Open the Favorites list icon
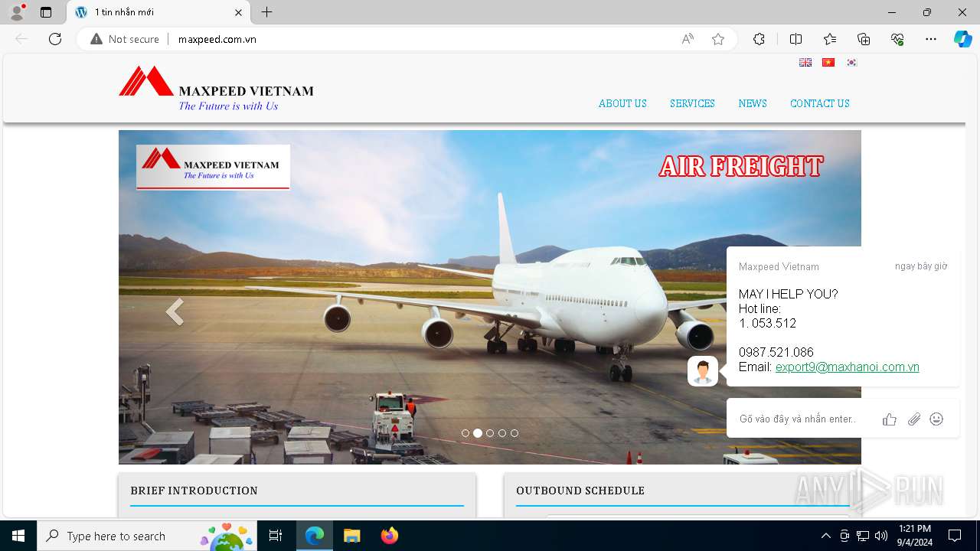This screenshot has height=551, width=980. 830,39
